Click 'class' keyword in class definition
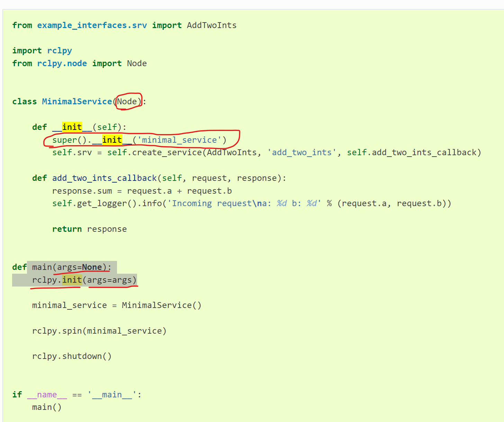The width and height of the screenshot is (504, 422). click(25, 102)
